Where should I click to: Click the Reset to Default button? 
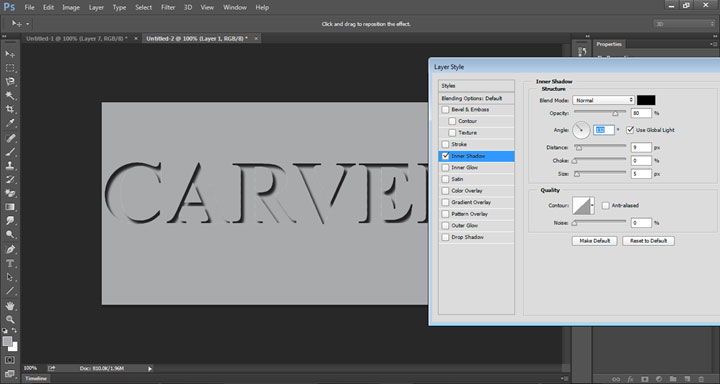coord(648,241)
